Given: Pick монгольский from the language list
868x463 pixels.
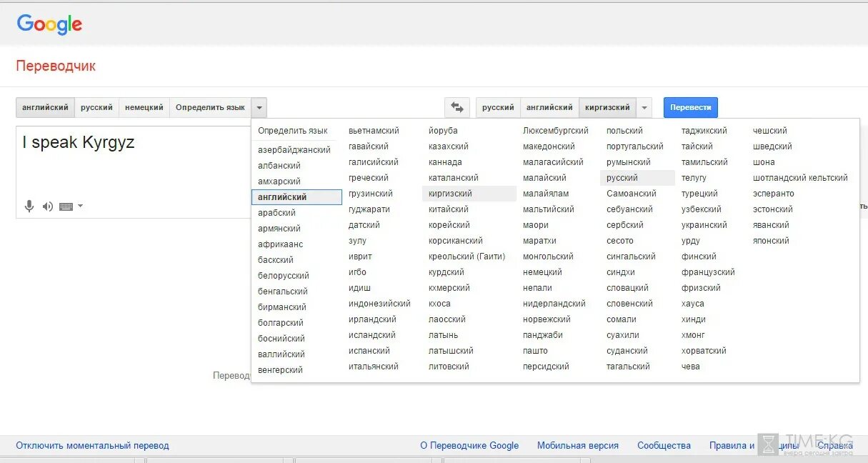Looking at the screenshot, I should [548, 257].
